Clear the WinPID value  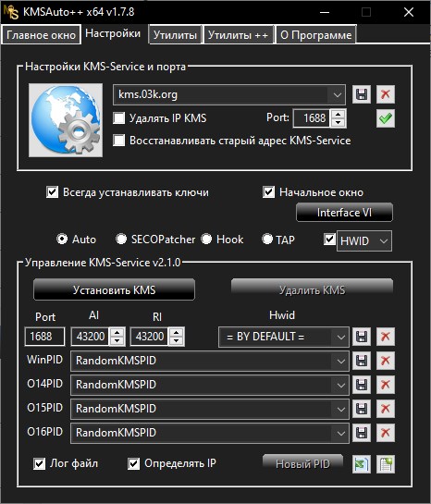[x=386, y=361]
